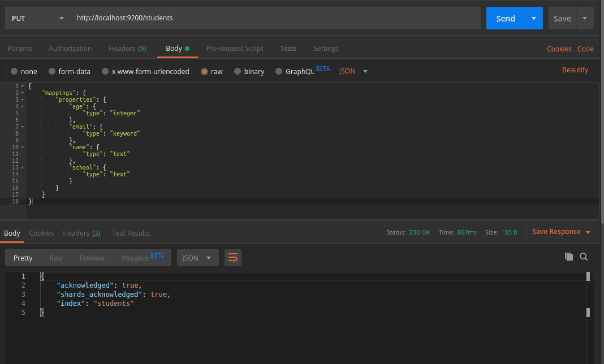This screenshot has height=364, width=604.
Task: Open the JSON body format dropdown
Action: (353, 71)
